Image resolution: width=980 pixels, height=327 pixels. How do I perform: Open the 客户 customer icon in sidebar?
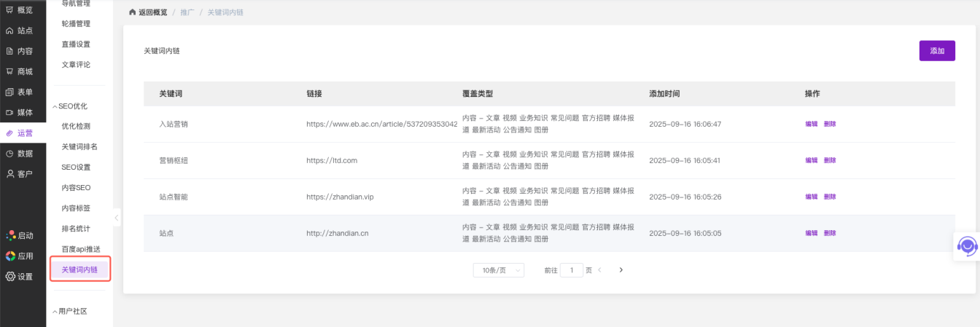point(9,173)
